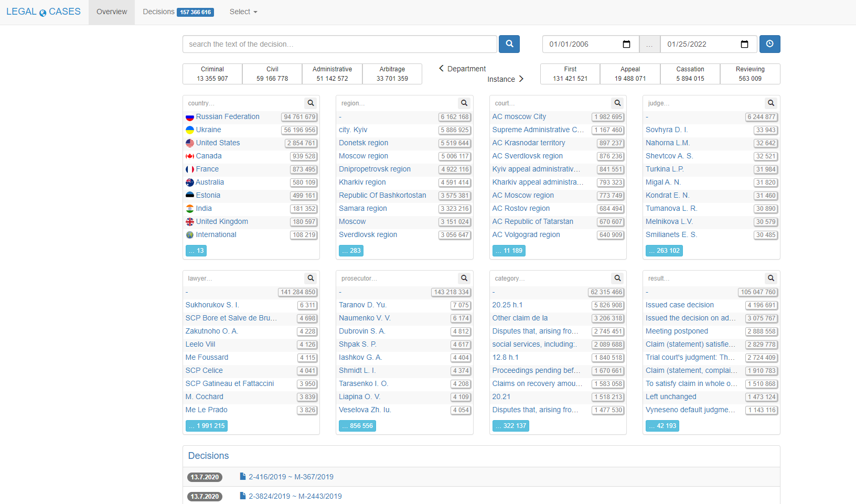Filter by First instance
Viewport: 856px width, 504px height.
coord(570,74)
